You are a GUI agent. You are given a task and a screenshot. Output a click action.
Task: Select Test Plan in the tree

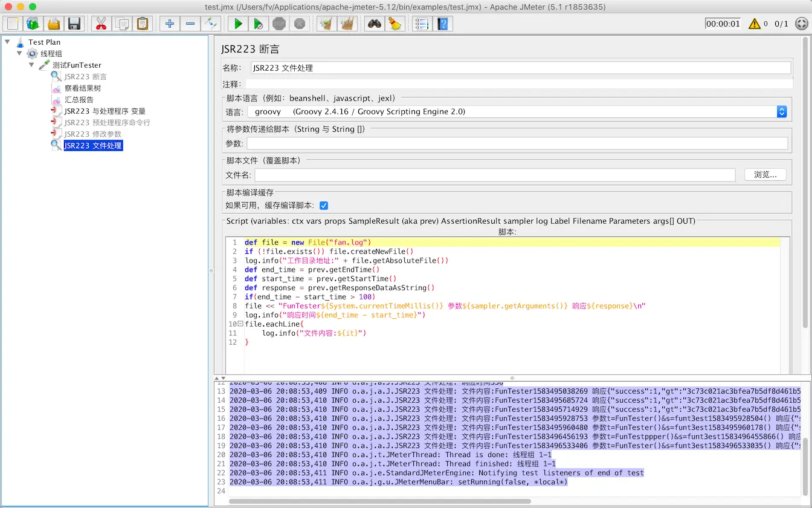pos(44,42)
